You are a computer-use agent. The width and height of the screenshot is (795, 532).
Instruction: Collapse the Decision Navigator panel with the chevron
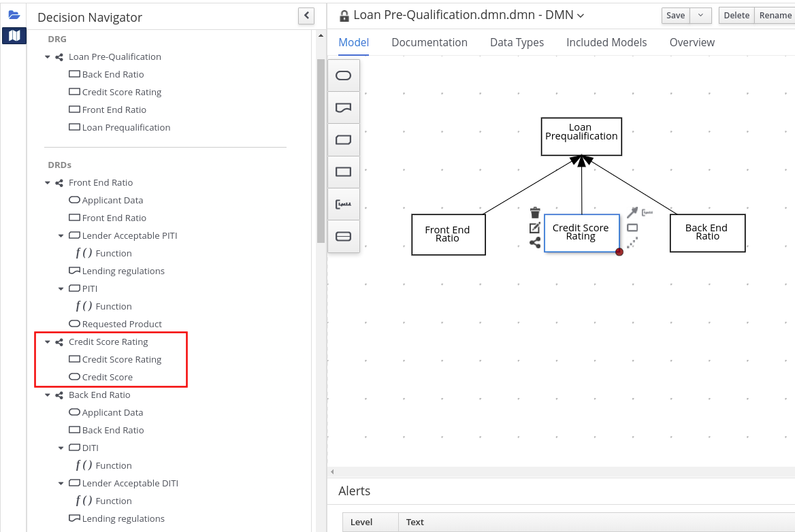(x=306, y=16)
